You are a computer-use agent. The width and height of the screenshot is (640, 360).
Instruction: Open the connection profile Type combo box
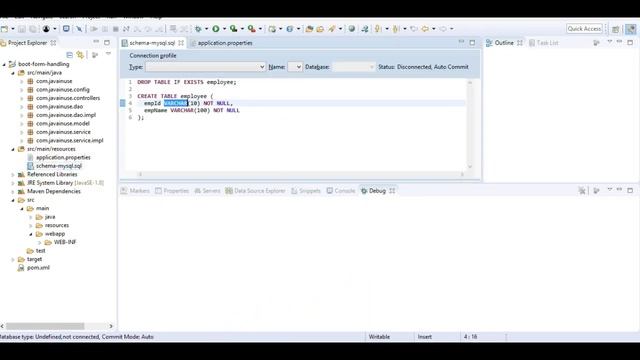pos(205,67)
